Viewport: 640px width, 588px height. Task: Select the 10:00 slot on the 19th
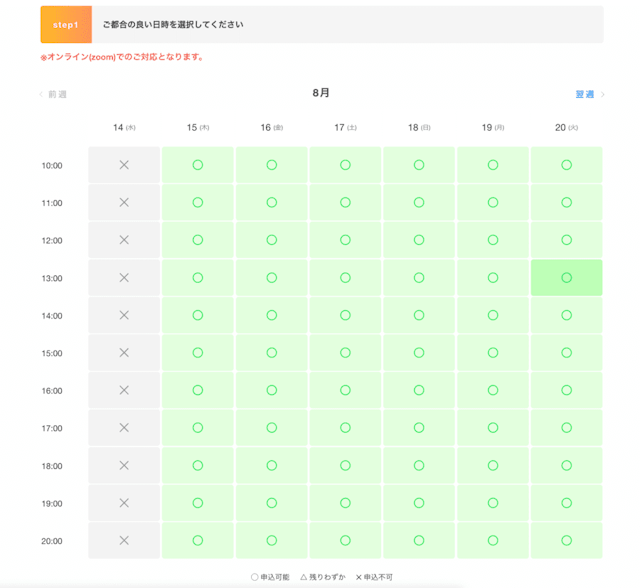[x=493, y=165]
